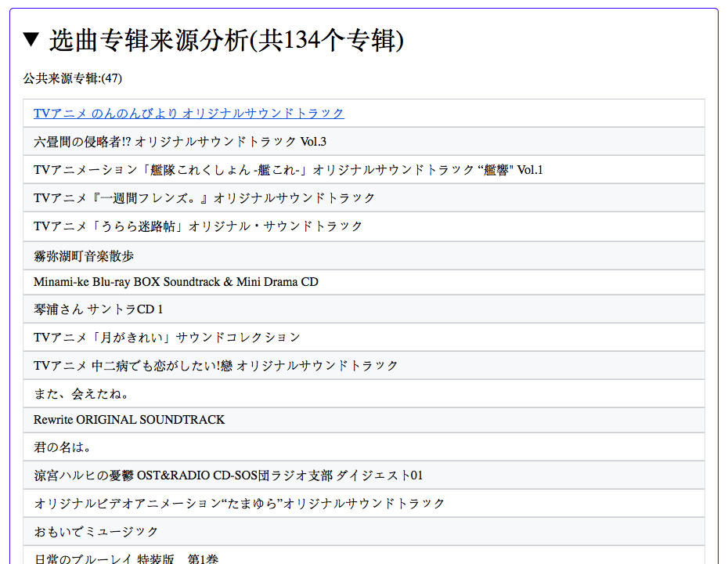
Task: Select the 六畳間の侵略者!? Vol.3 row
Action: click(x=364, y=142)
